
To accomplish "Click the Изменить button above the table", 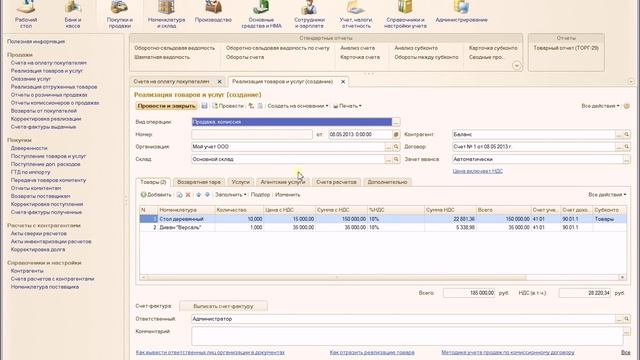I will point(287,195).
